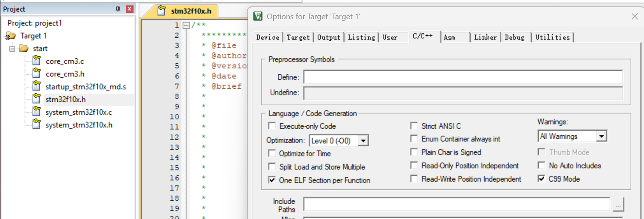Select system_stm32f10x.h in the project tree
Image resolution: width=644 pixels, height=219 pixels.
79,125
